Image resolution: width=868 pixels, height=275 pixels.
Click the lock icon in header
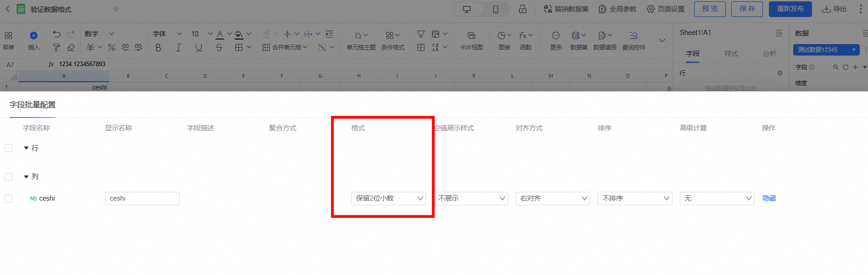tap(523, 9)
